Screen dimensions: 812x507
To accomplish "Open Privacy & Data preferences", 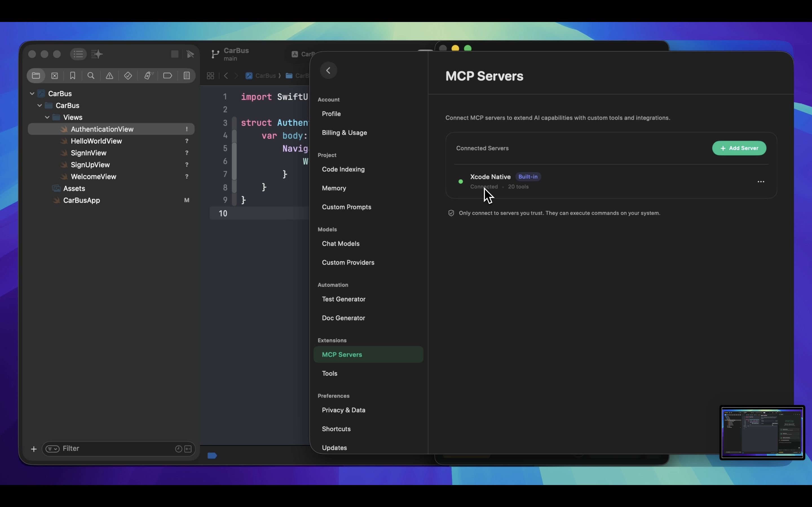I will pos(344,410).
